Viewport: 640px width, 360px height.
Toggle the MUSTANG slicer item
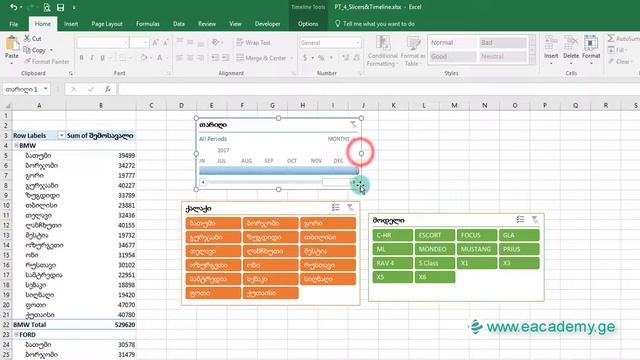tap(477, 249)
